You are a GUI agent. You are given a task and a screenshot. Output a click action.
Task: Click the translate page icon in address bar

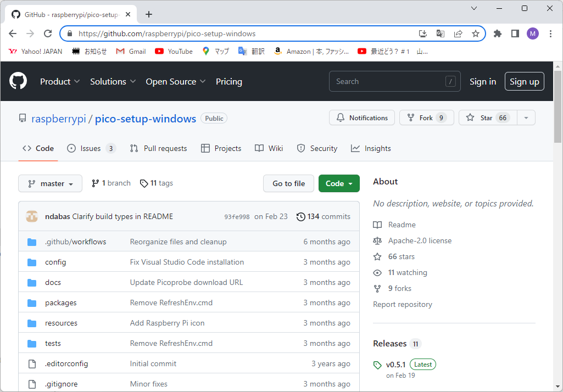click(x=441, y=33)
